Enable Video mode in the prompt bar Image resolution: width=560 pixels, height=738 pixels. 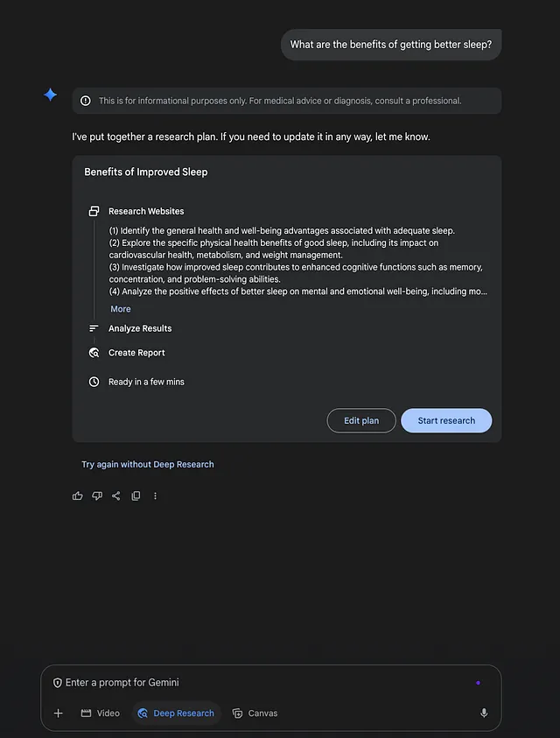point(100,713)
